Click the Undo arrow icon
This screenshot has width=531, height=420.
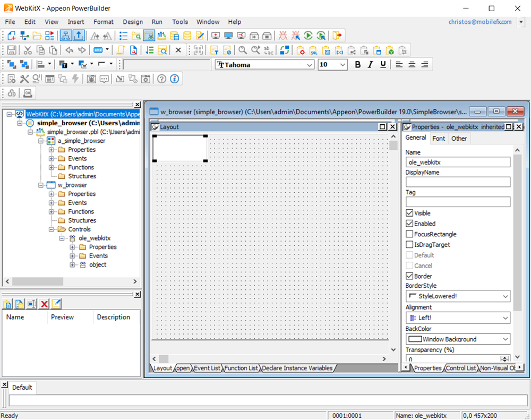(69, 50)
